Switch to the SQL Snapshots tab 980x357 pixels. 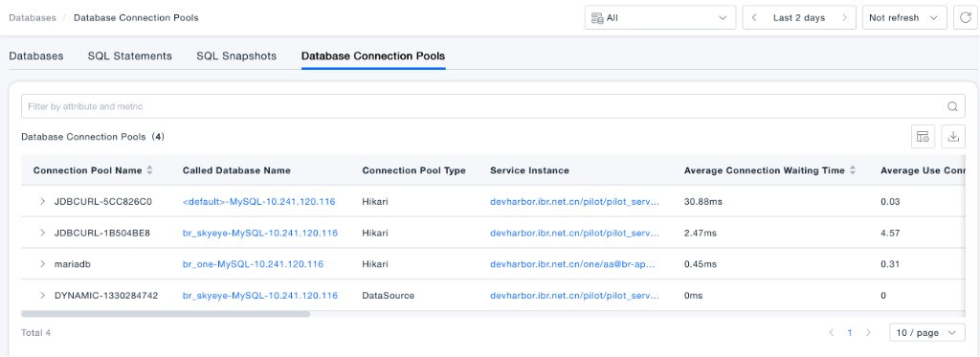point(236,56)
